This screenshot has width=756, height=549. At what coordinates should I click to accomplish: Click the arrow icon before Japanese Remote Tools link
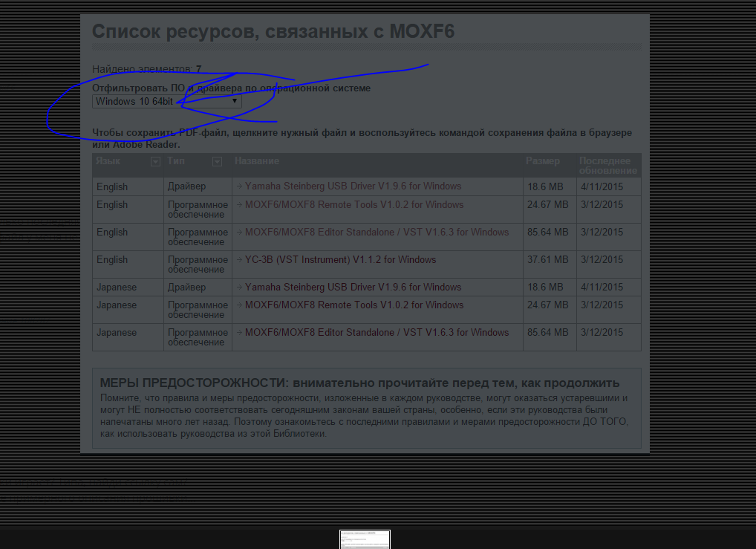[x=239, y=305]
